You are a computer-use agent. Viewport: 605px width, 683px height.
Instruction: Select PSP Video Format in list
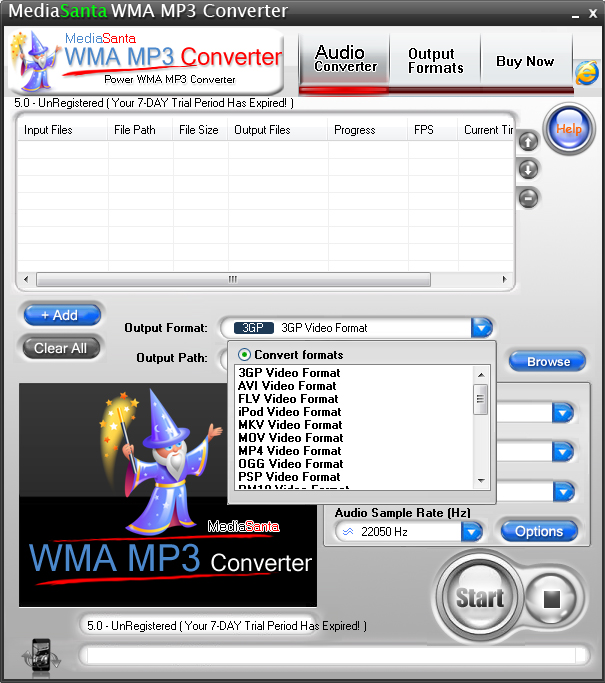[x=289, y=477]
